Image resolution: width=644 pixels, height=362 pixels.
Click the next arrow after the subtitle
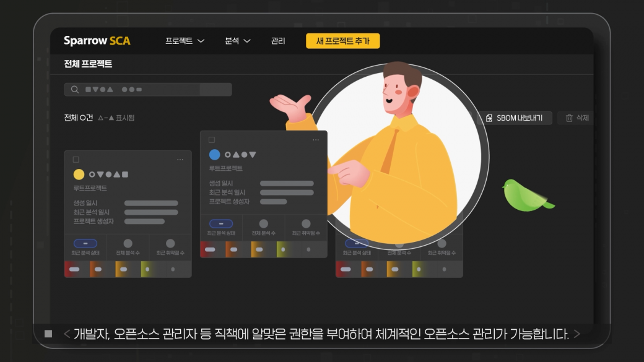[577, 334]
